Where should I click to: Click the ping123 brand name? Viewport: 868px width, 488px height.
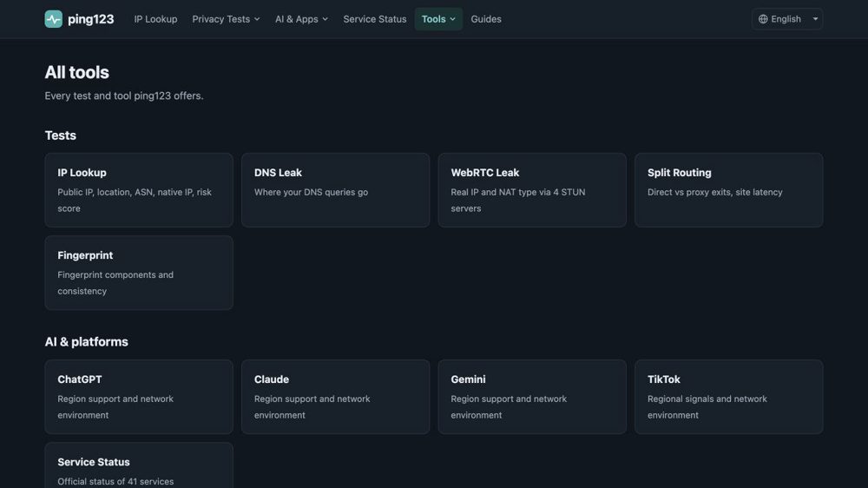click(91, 19)
